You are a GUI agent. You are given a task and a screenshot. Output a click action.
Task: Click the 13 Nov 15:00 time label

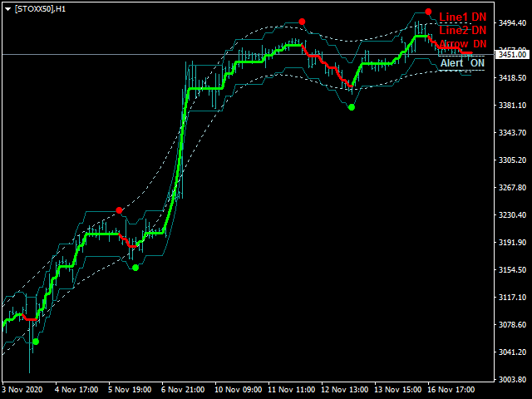click(398, 390)
